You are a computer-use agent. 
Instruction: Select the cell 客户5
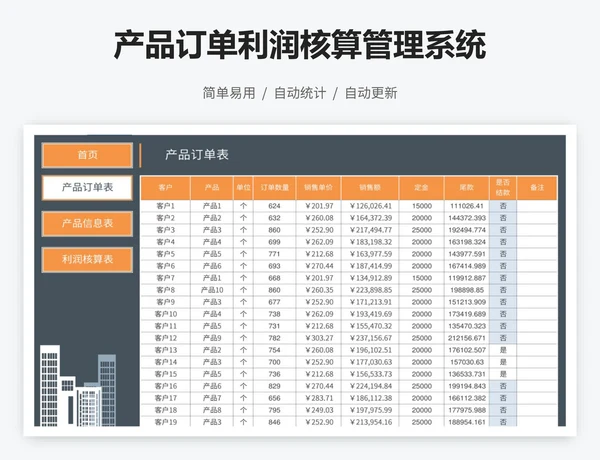click(165, 254)
